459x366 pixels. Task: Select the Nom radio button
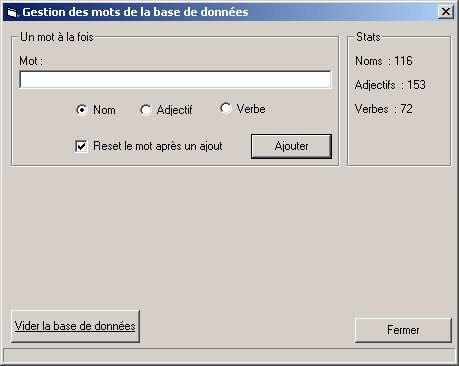tap(82, 110)
